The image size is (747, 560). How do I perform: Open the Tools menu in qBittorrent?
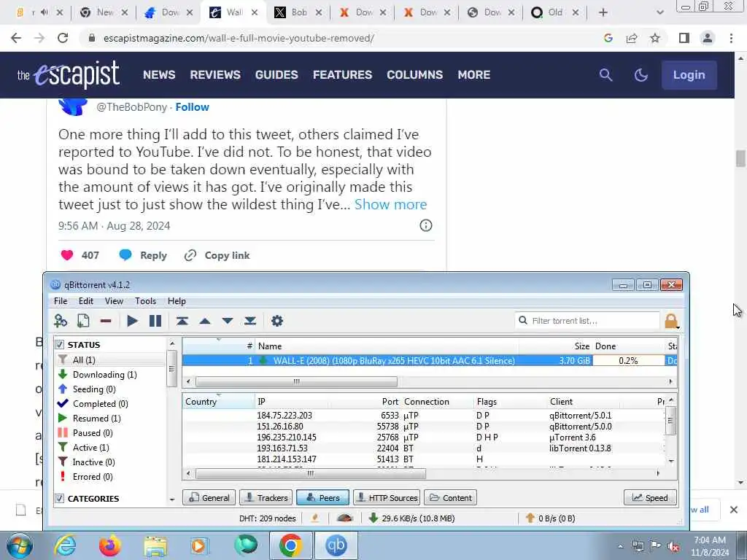[x=145, y=301]
